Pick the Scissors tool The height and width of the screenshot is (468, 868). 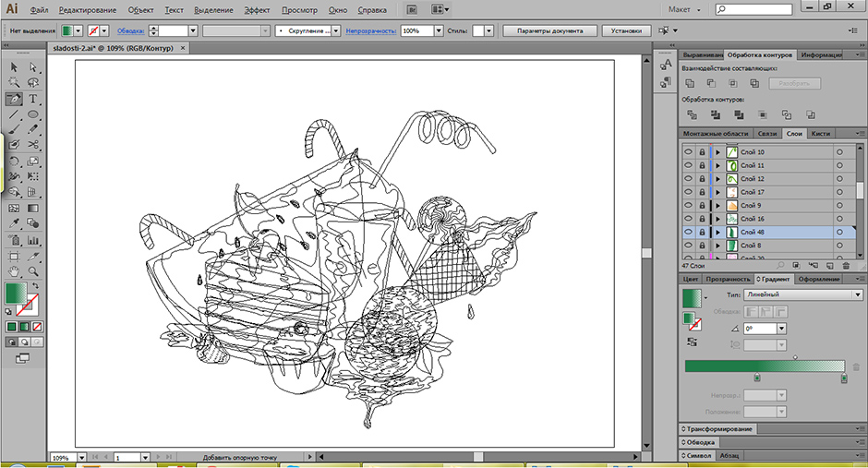click(x=33, y=145)
